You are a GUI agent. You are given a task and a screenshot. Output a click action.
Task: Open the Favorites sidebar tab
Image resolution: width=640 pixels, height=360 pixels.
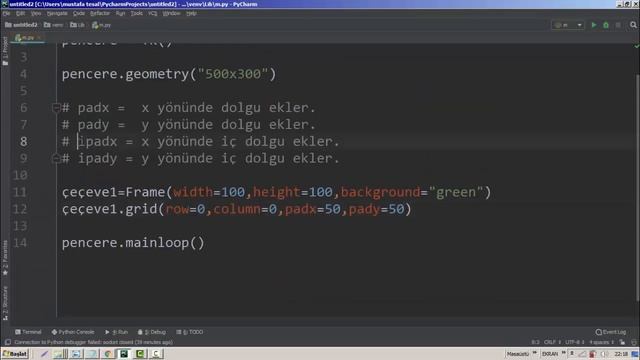(x=5, y=258)
